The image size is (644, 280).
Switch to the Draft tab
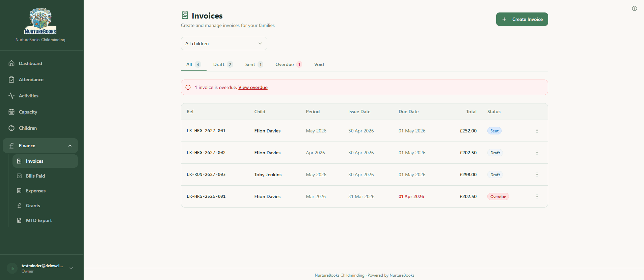223,64
